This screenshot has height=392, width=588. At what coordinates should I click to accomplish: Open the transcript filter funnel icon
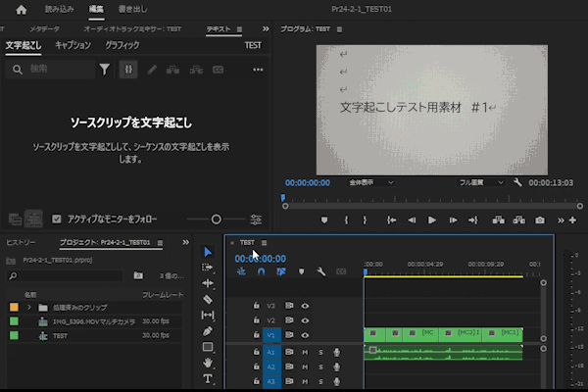pos(105,70)
